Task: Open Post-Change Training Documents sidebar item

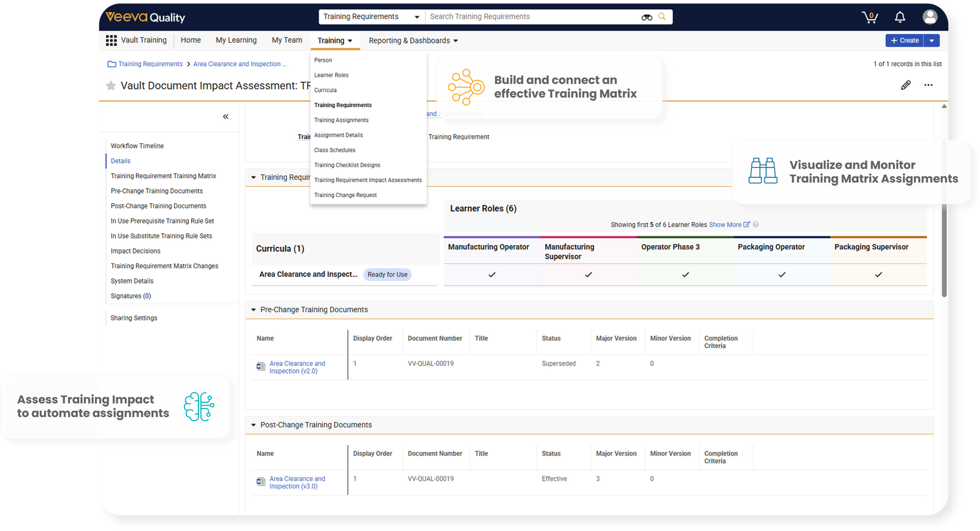Action: point(159,206)
